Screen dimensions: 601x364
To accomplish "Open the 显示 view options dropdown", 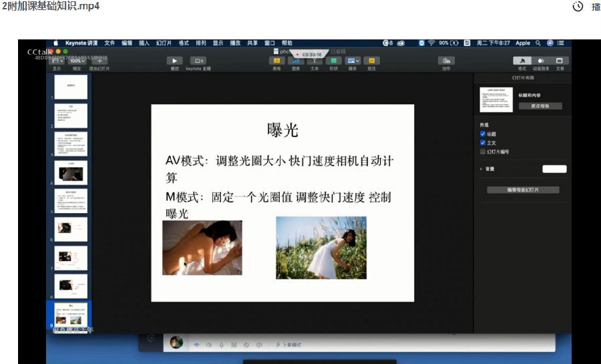I will click(x=57, y=61).
